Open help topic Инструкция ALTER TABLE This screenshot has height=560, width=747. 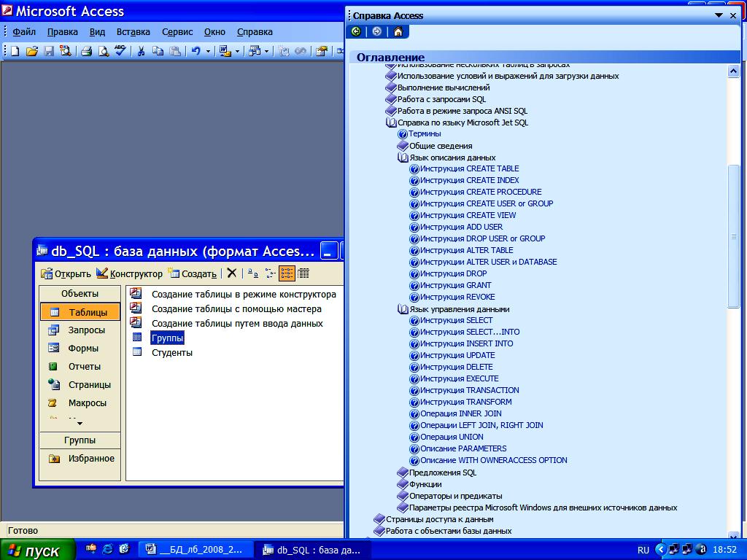[466, 251]
